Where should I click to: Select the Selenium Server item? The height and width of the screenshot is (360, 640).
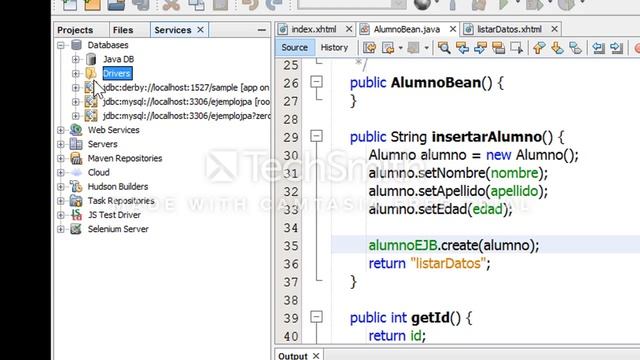[118, 229]
